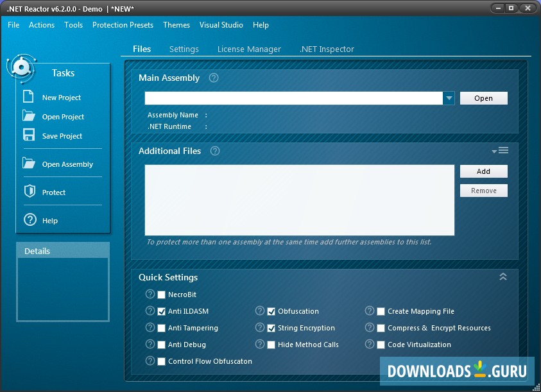Click the Open Assembly task link
This screenshot has width=541, height=392.
[x=67, y=164]
